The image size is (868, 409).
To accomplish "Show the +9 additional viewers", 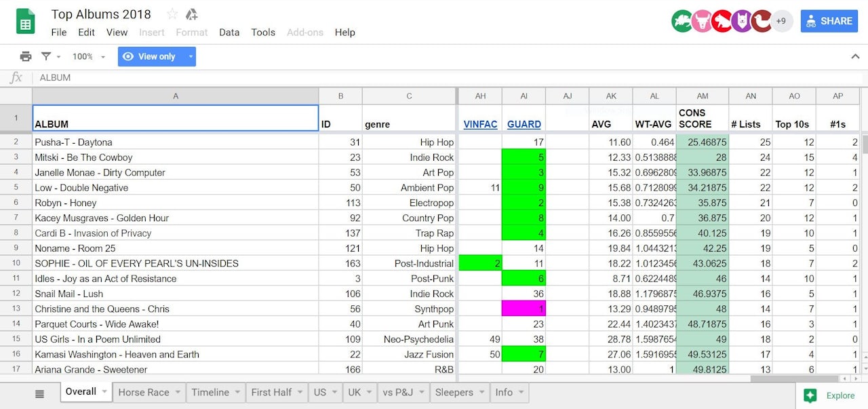I will (781, 21).
